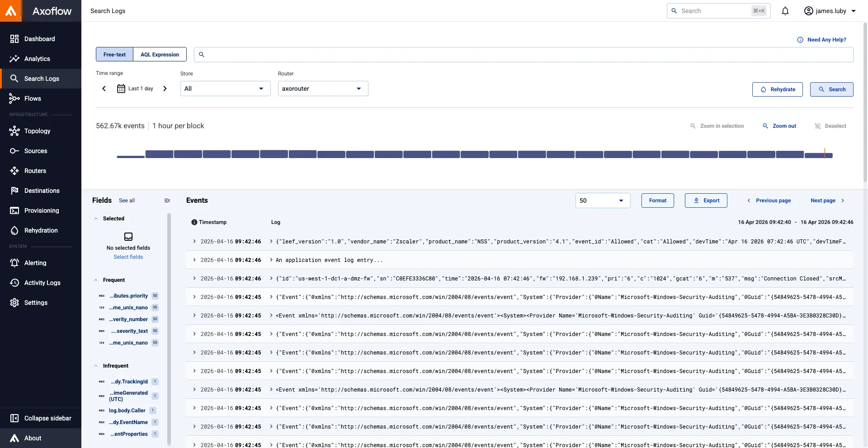
Task: Click Zoom out on the histogram
Action: pyautogui.click(x=779, y=126)
